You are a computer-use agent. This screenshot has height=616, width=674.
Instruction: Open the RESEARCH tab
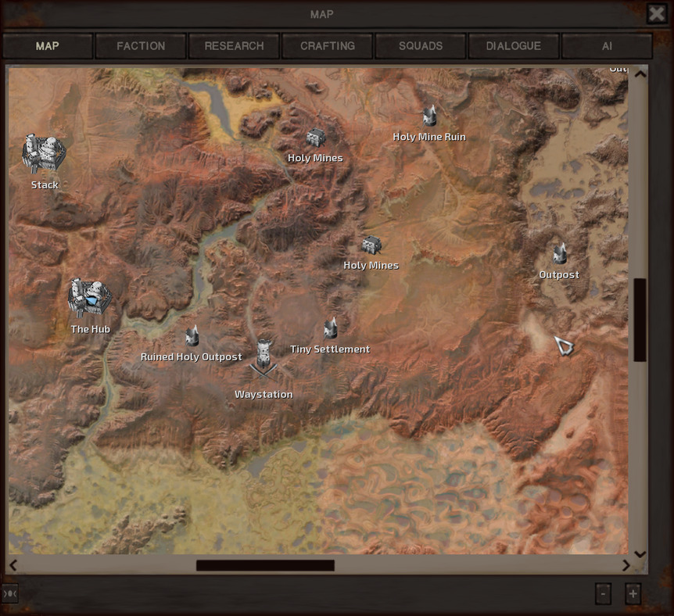[x=234, y=45]
